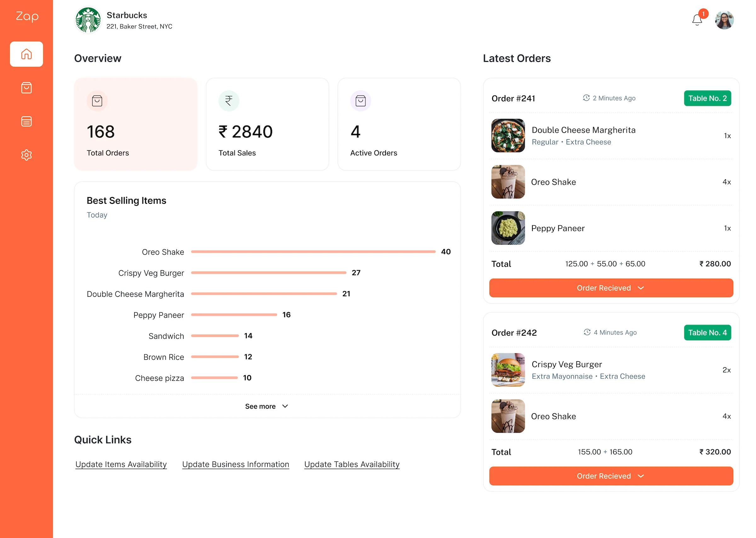The width and height of the screenshot is (756, 538).
Task: Expand See more best selling items
Action: pyautogui.click(x=267, y=406)
